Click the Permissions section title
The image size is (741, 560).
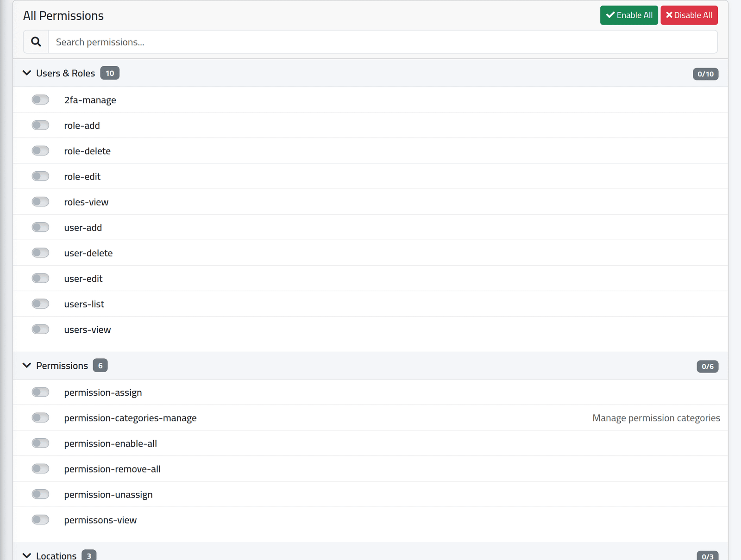point(62,366)
